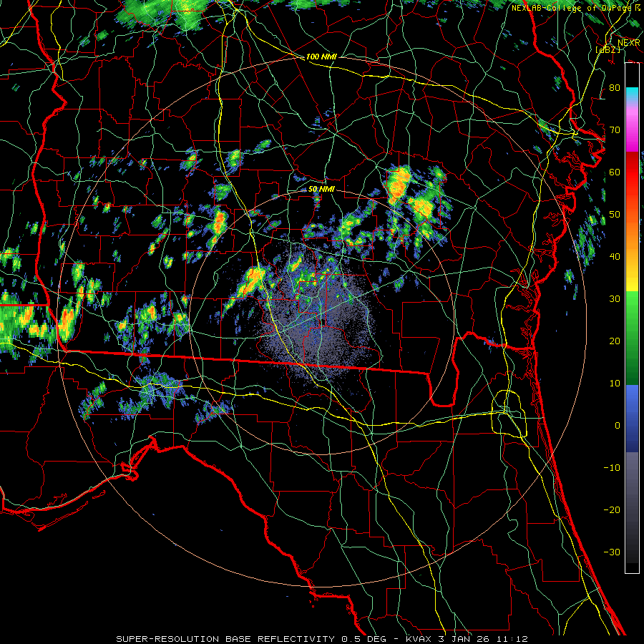The height and width of the screenshot is (644, 644).
Task: Click the "100 NMI" range ring label
Action: (321, 57)
